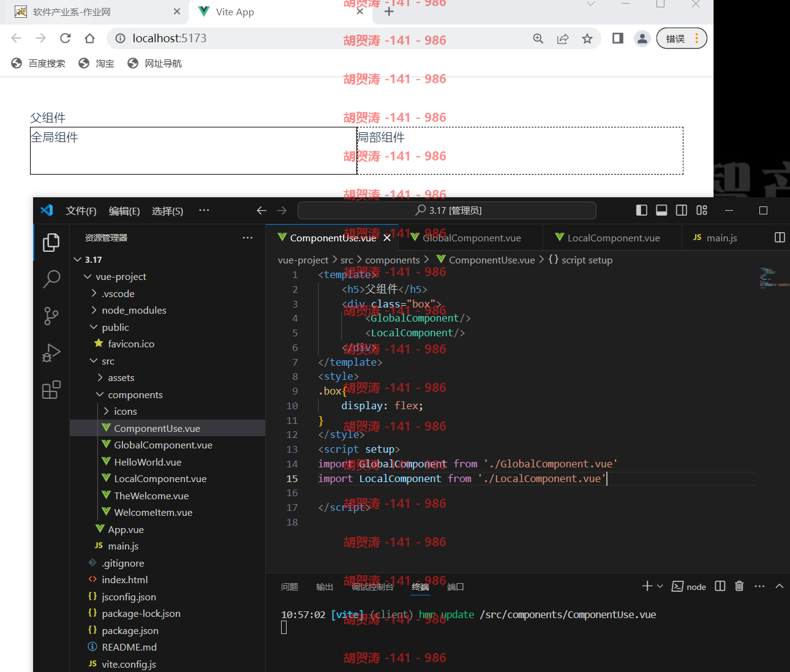This screenshot has width=790, height=672.
Task: Switch to the 软件产业系-作业网 browser tab
Action: 95,12
